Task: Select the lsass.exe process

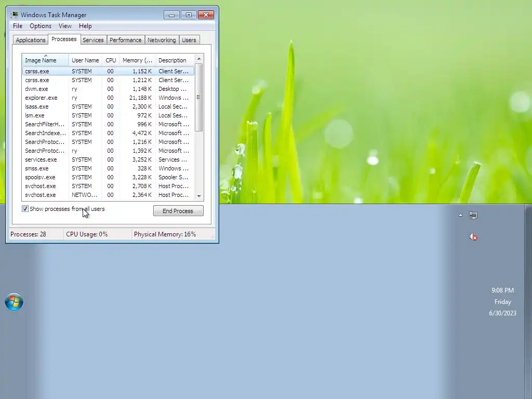Action: pyautogui.click(x=108, y=107)
